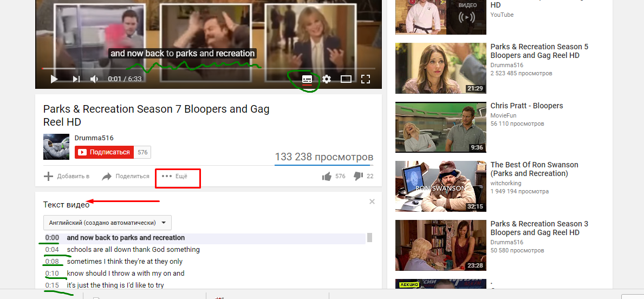
Task: Jump to transcript timestamp 0:08
Action: click(x=52, y=262)
